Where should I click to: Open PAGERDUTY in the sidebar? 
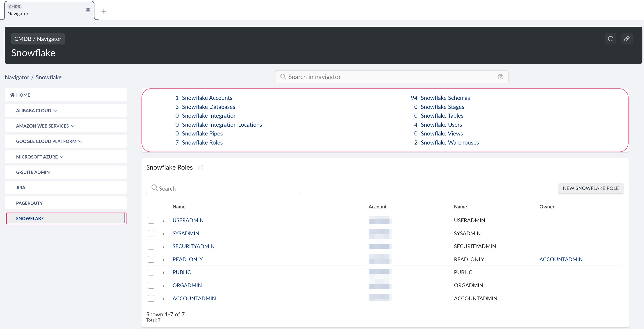point(66,203)
